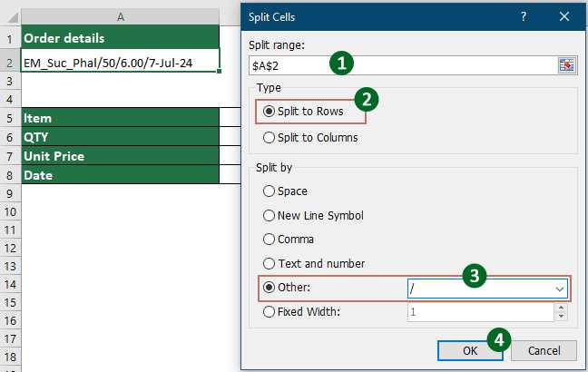The height and width of the screenshot is (372, 588).
Task: Click the Fixed Width number field
Action: coord(481,312)
